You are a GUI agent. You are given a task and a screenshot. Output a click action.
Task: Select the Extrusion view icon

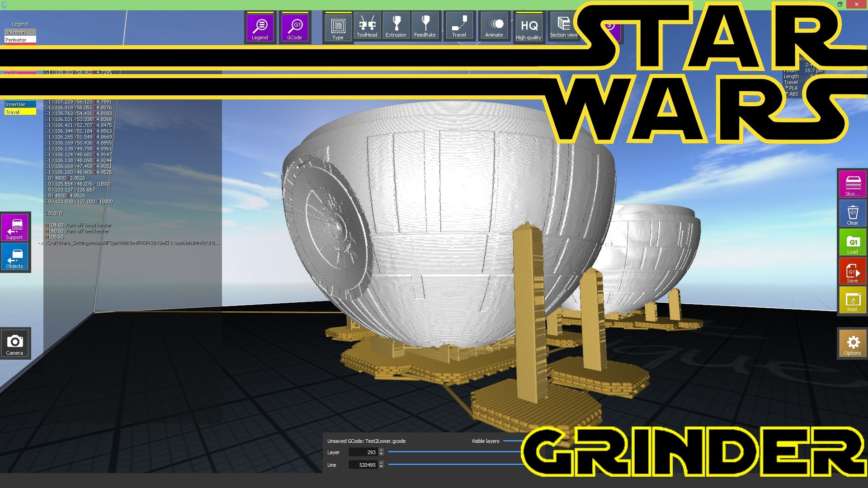coord(396,26)
